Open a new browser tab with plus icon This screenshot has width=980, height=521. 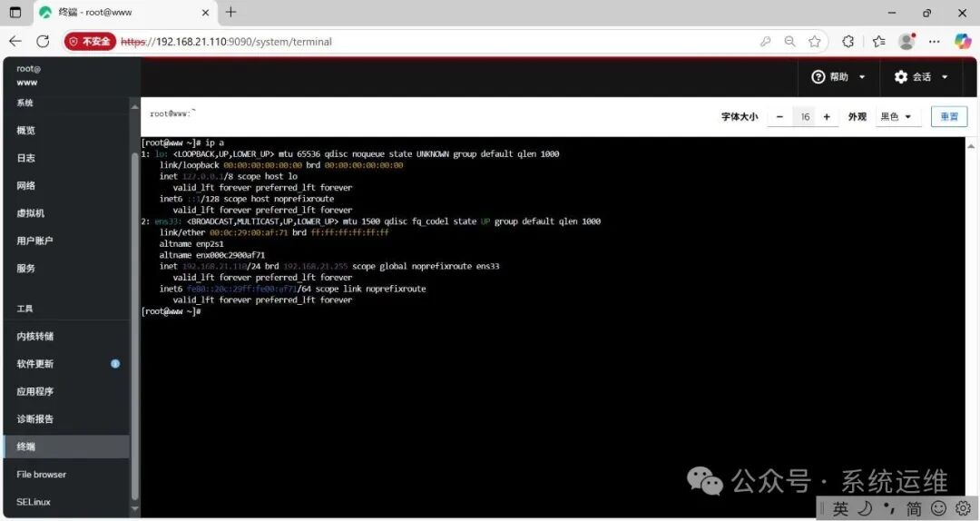(x=230, y=12)
